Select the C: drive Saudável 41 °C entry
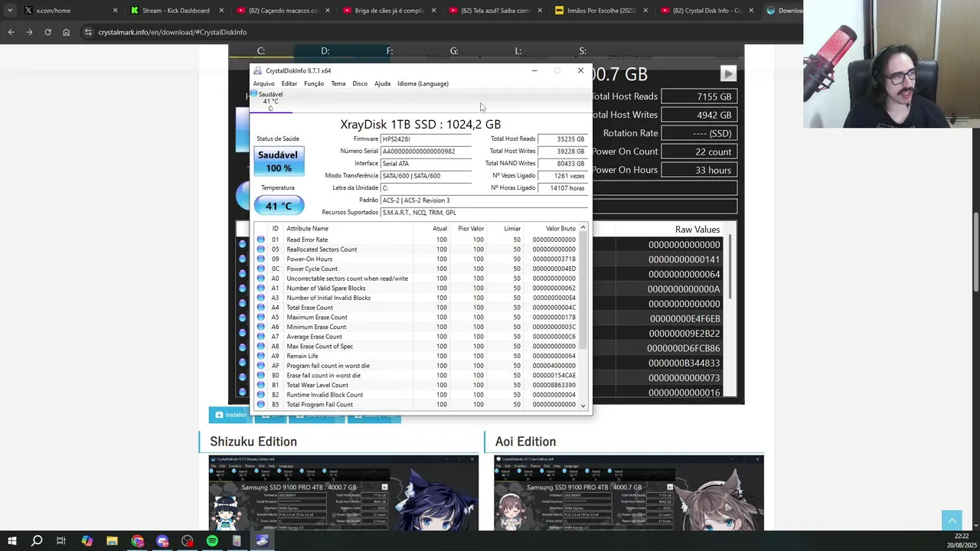The width and height of the screenshot is (980, 551). coord(271,101)
